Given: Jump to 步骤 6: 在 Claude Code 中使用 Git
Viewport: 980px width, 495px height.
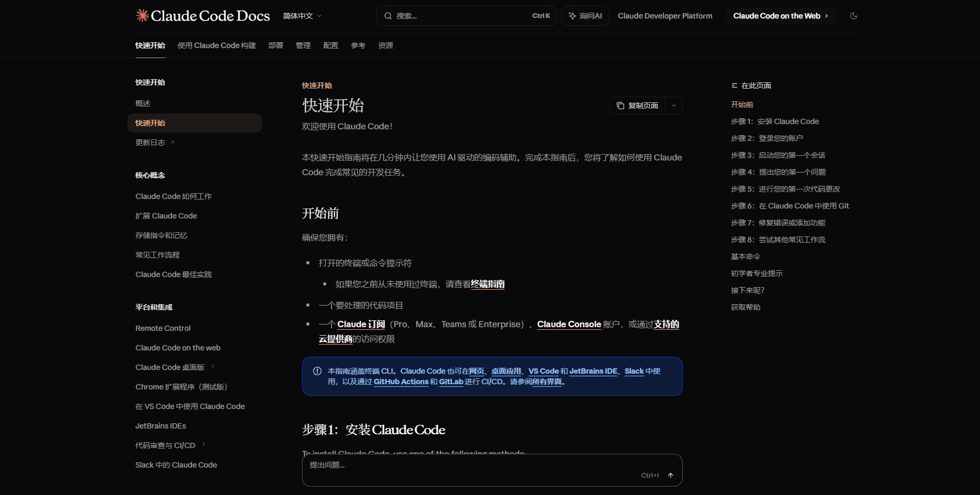Looking at the screenshot, I should pyautogui.click(x=790, y=206).
